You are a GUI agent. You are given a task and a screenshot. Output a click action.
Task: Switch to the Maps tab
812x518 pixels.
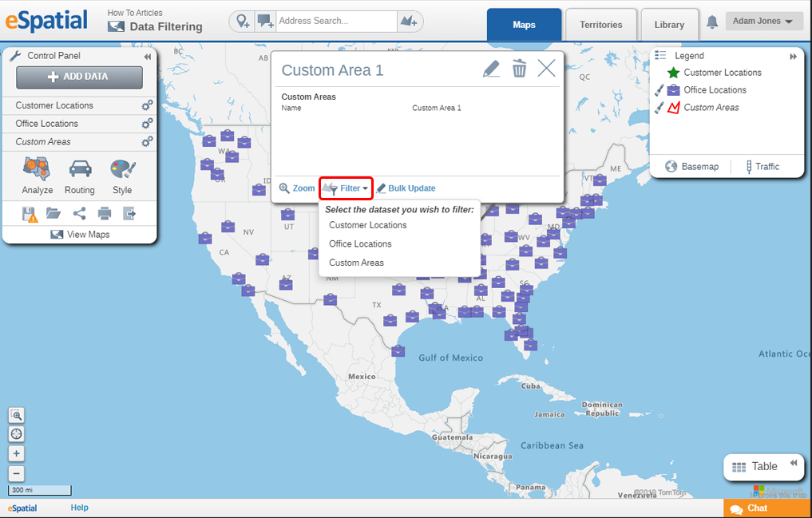[x=524, y=25]
